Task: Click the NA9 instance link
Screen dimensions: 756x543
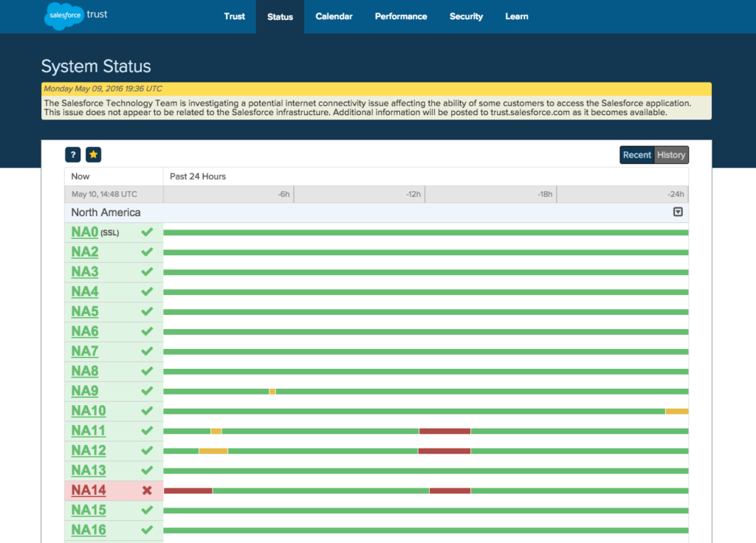Action: click(85, 391)
